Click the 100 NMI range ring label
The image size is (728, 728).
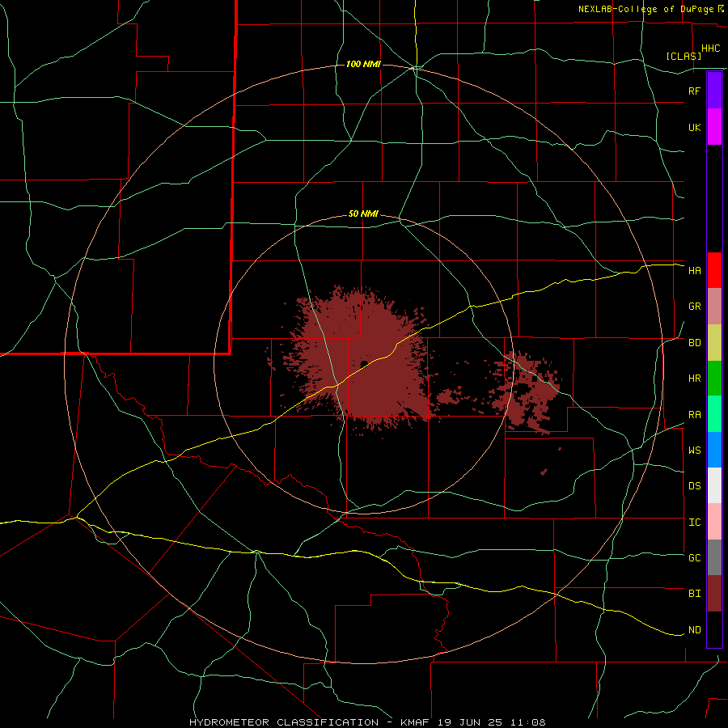point(363,64)
